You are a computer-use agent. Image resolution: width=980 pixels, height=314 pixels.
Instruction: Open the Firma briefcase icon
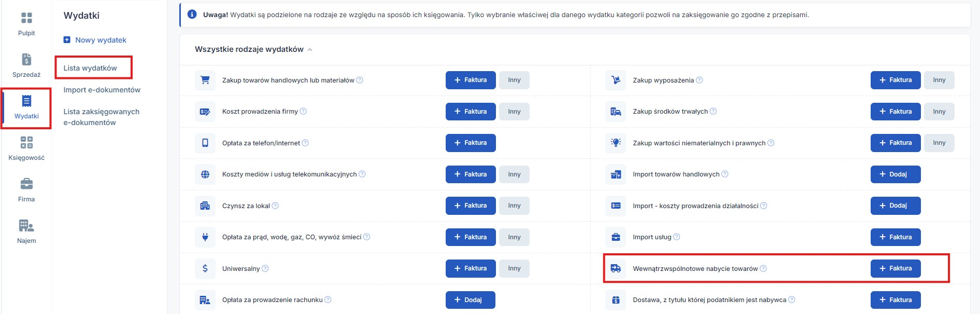point(26,184)
